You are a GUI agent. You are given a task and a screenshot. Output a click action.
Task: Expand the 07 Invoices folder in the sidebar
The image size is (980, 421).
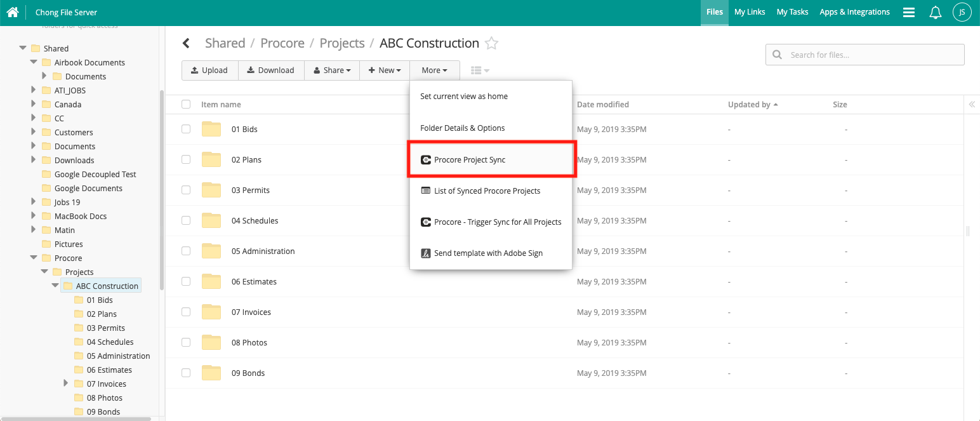[66, 384]
